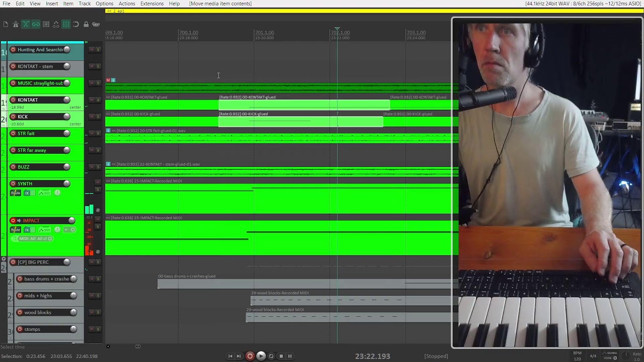Adjust SYNTH track pan knob
Image resolution: width=644 pixels, height=362 pixels.
tap(57, 193)
